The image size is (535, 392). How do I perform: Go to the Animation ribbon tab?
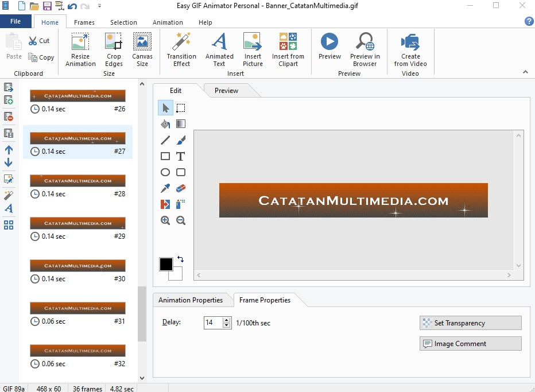[x=168, y=22]
